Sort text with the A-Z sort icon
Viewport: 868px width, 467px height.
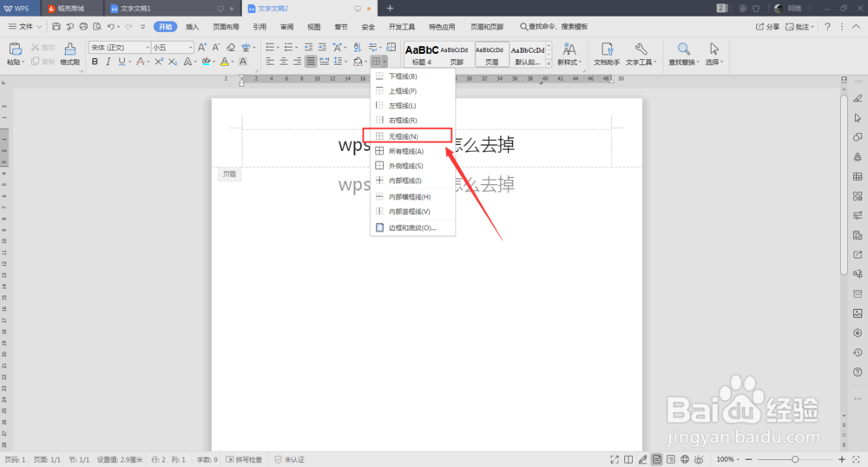tap(357, 48)
